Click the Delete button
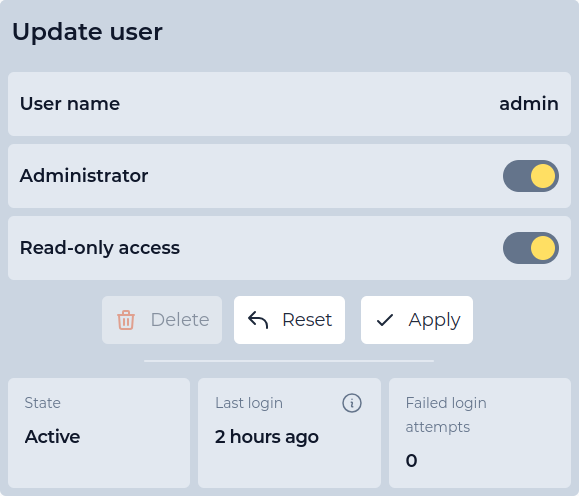The image size is (579, 496). coord(162,320)
